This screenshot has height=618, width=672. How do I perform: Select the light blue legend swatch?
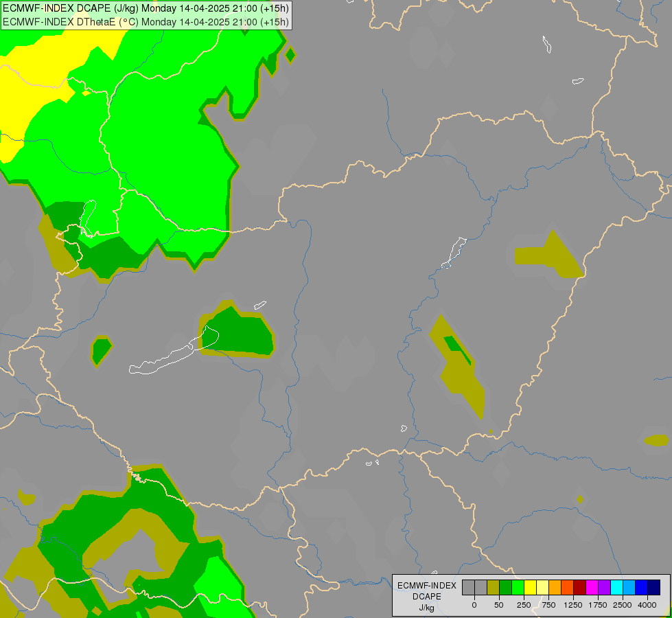(629, 588)
